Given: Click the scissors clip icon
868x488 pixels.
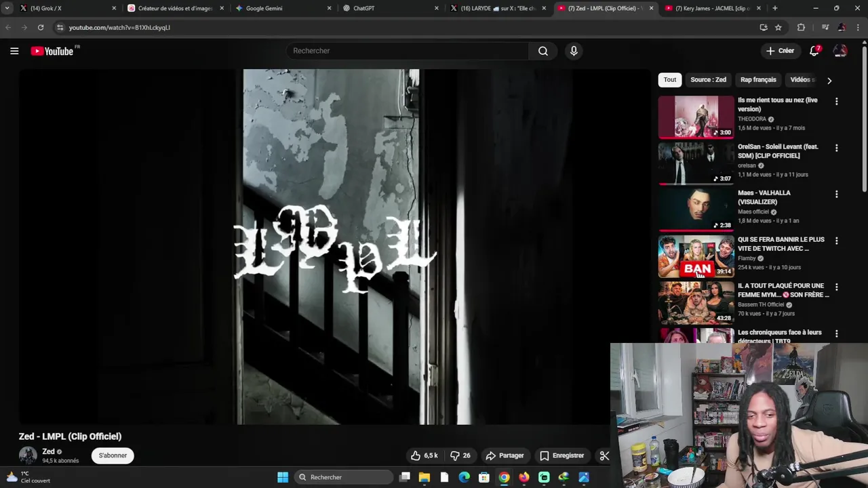Looking at the screenshot, I should coord(604,455).
